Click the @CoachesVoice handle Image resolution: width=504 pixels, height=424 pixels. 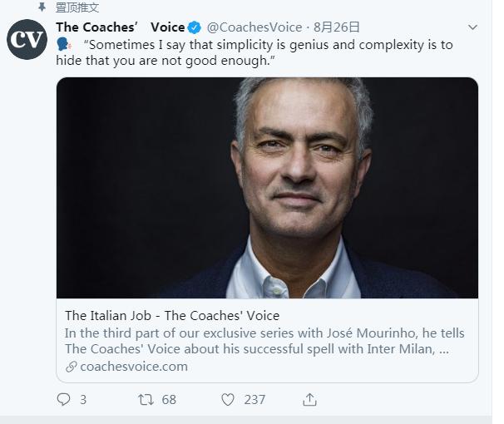(x=254, y=27)
